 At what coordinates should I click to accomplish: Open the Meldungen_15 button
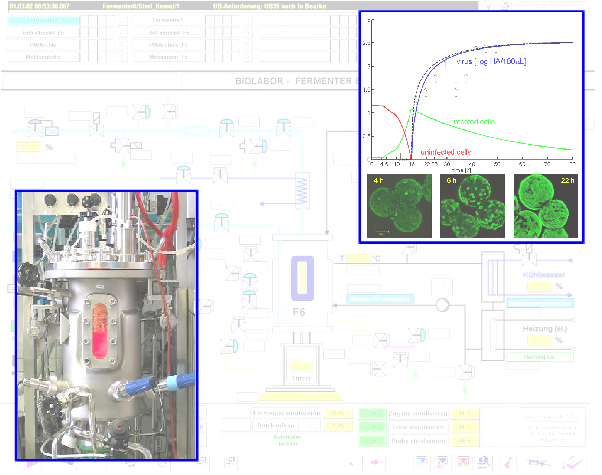168,57
